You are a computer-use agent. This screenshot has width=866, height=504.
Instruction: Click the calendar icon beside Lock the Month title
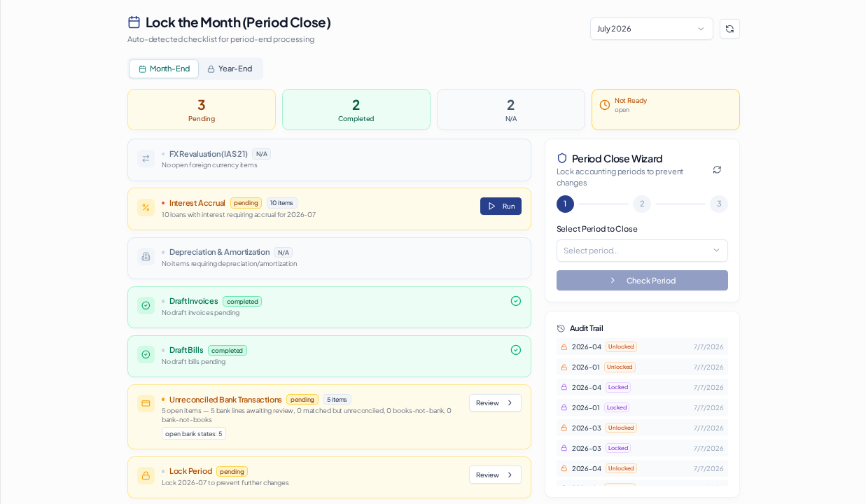coord(134,22)
